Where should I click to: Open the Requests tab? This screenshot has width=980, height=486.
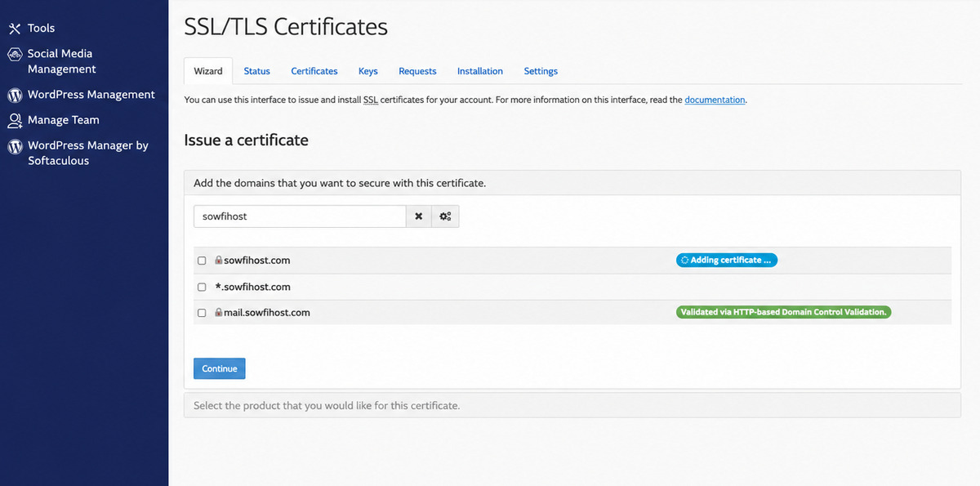[417, 71]
